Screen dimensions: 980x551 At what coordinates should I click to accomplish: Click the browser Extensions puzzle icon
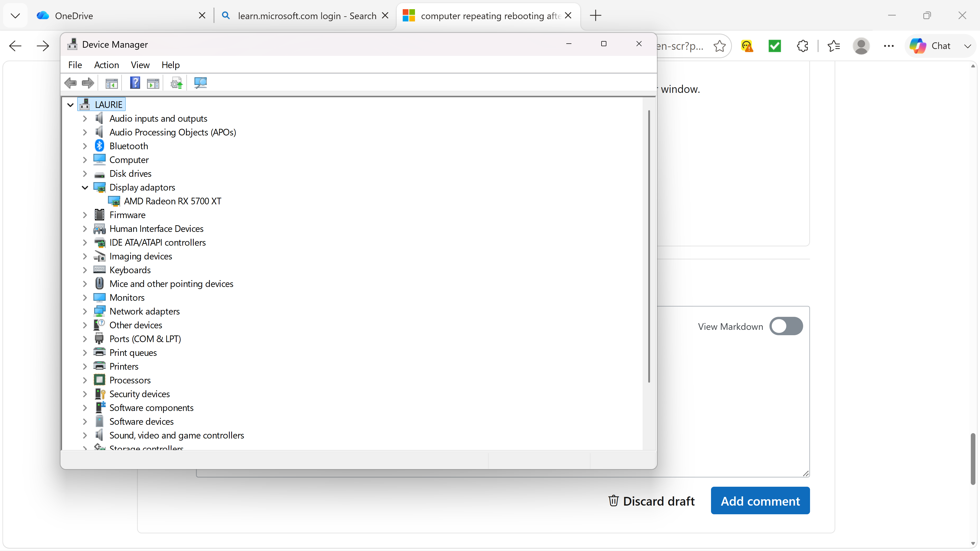point(802,46)
